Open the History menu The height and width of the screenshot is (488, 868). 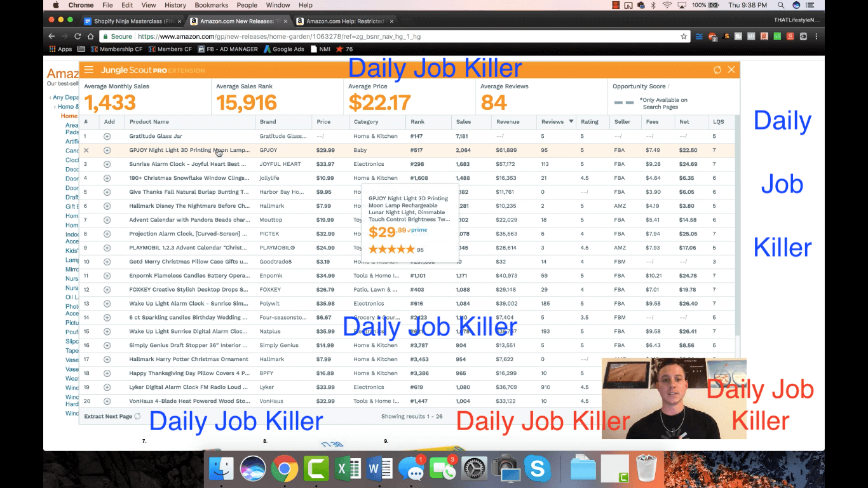(x=175, y=5)
